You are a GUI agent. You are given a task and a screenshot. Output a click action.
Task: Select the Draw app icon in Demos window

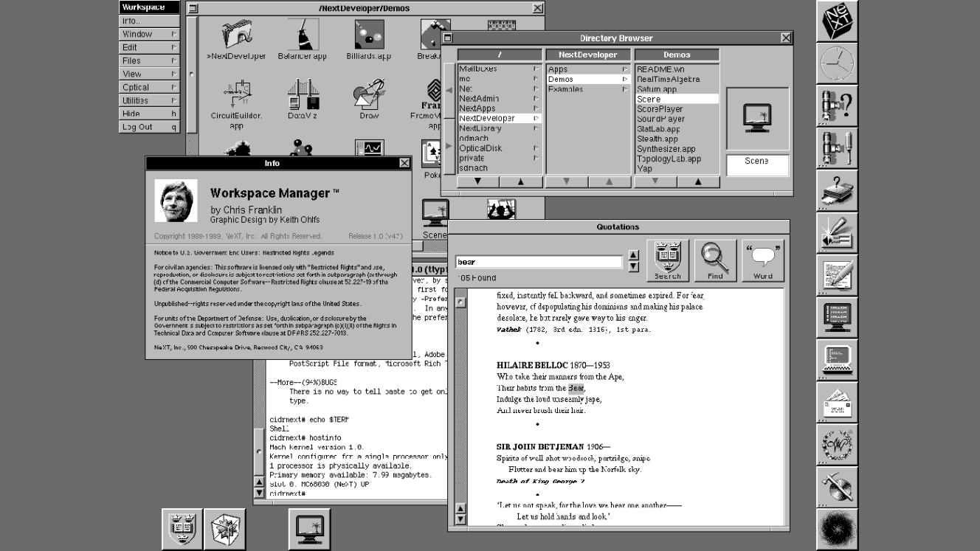369,94
